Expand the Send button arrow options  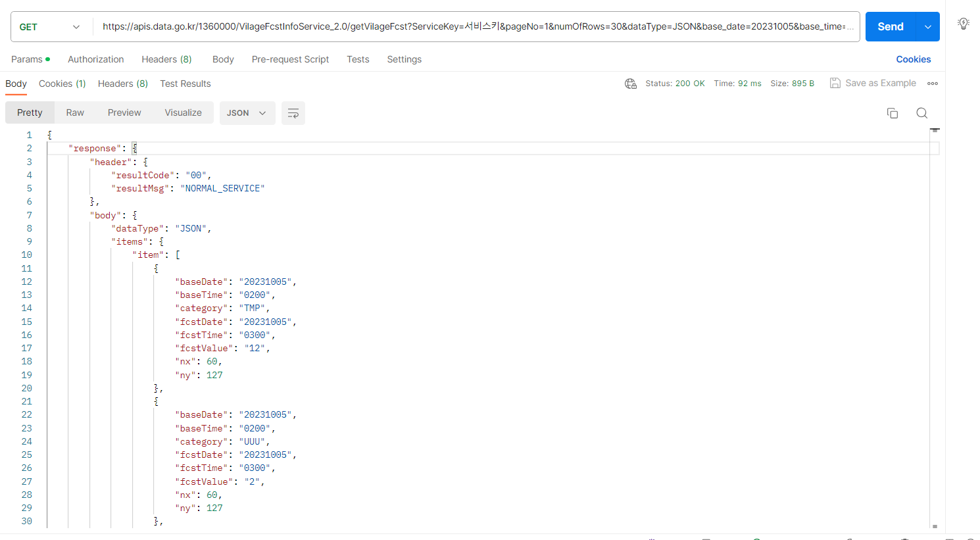[928, 27]
